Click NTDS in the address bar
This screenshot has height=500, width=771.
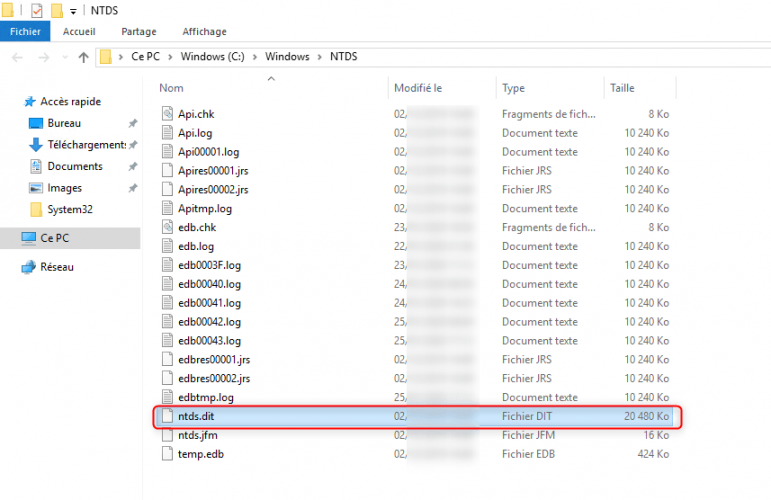point(344,57)
